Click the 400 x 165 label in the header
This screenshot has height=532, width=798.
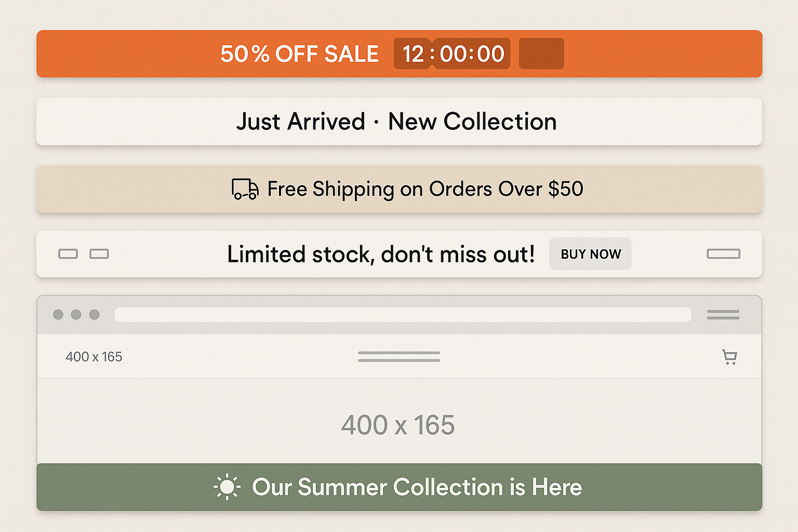point(94,357)
